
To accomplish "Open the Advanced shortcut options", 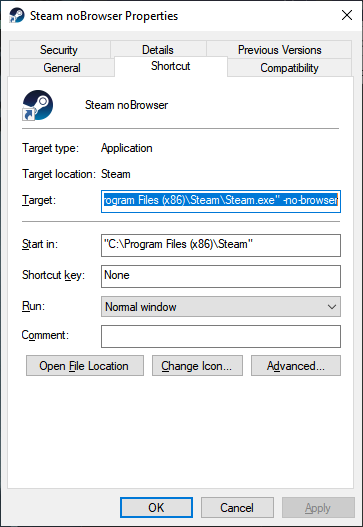I will (x=296, y=366).
